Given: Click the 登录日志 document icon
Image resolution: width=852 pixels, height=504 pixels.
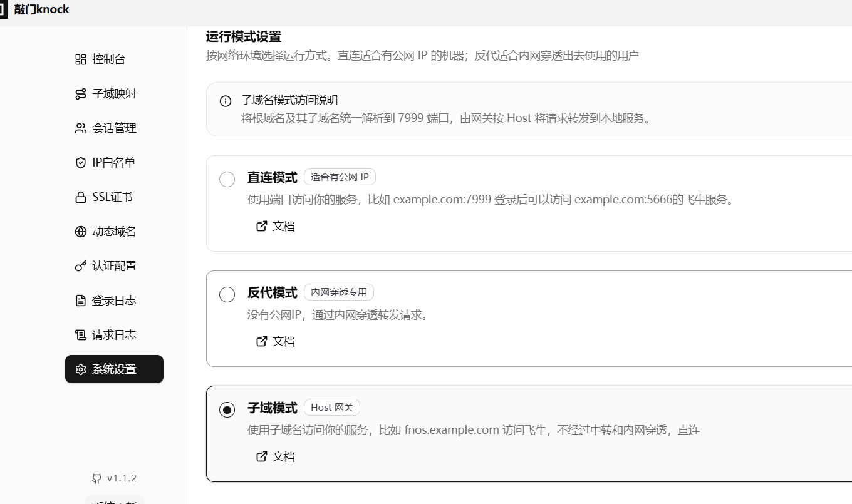Looking at the screenshot, I should (80, 301).
